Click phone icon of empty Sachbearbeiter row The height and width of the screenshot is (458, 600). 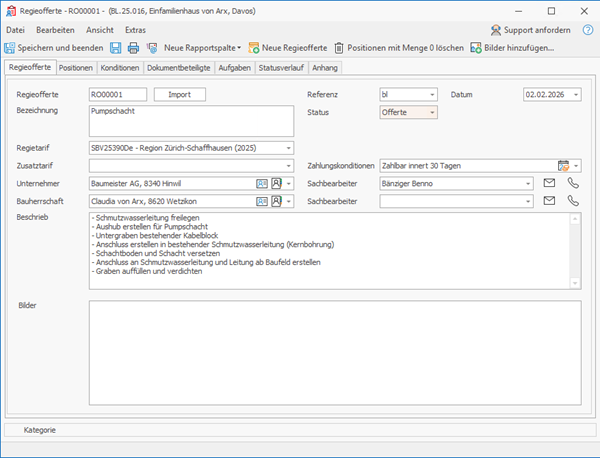(x=573, y=201)
